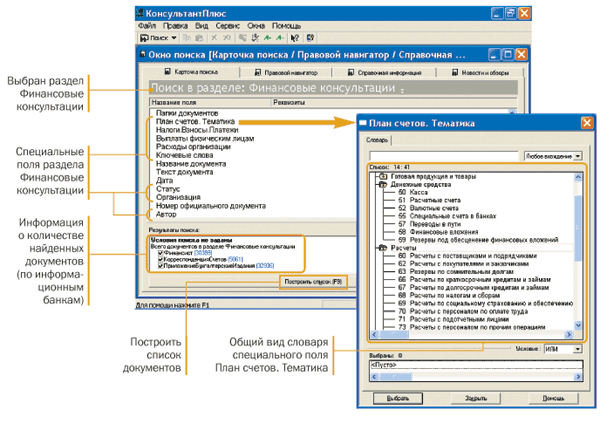
Task: Switch to the Карточка поиска tab
Action: 191,72
